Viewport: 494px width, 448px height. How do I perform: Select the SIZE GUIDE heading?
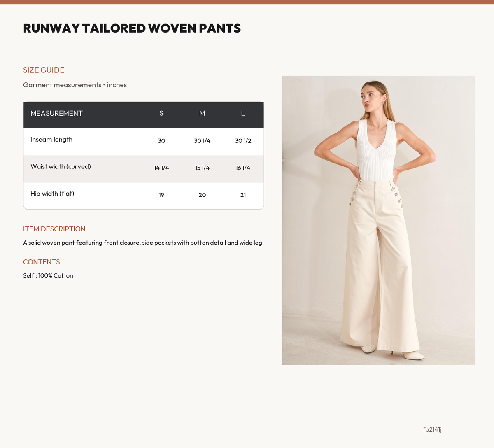click(x=44, y=70)
